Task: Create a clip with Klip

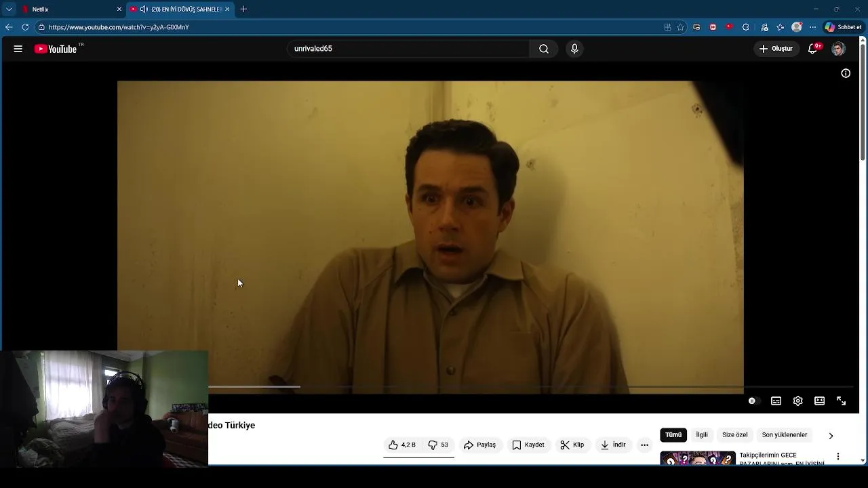Action: point(572,445)
